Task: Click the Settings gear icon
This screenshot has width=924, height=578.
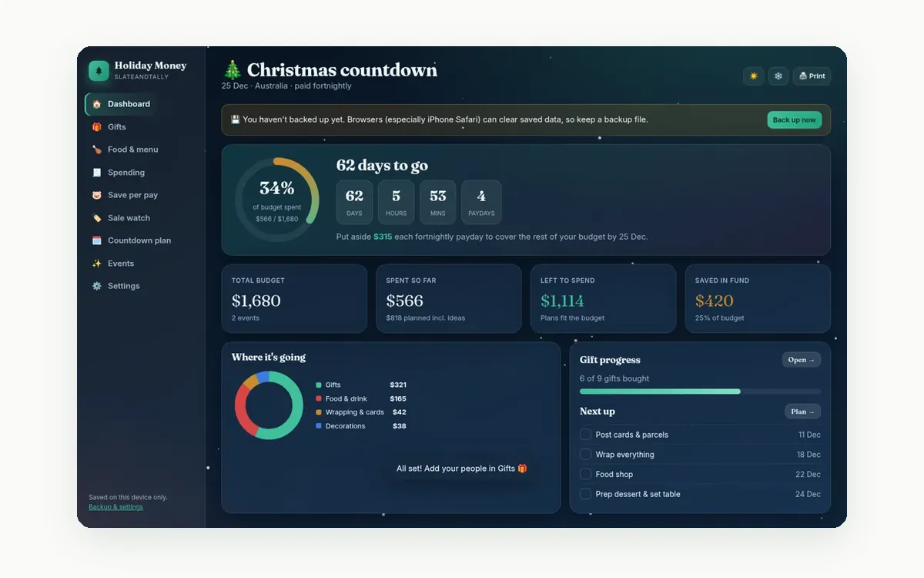Action: pyautogui.click(x=97, y=286)
